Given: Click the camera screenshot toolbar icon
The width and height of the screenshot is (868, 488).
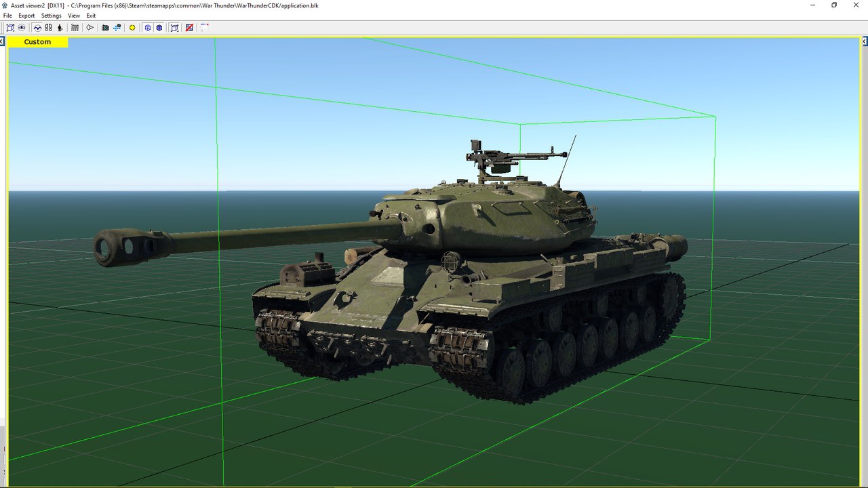Looking at the screenshot, I should 105,28.
